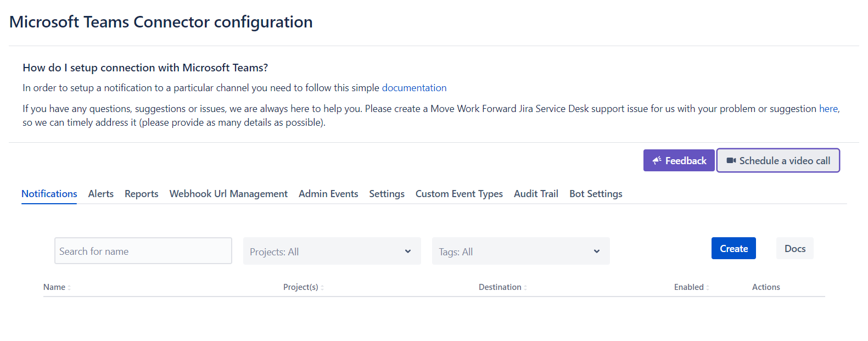
Task: Sort by Name column arrows
Action: (69, 287)
